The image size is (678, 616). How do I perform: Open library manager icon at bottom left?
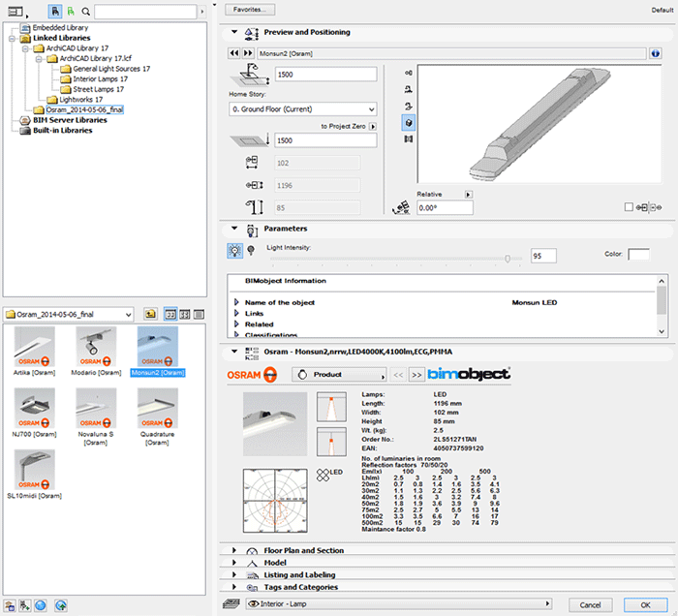[10, 605]
